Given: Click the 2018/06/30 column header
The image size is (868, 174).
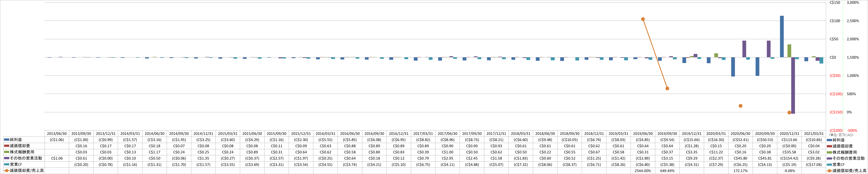Looking at the screenshot, I should click(545, 134).
